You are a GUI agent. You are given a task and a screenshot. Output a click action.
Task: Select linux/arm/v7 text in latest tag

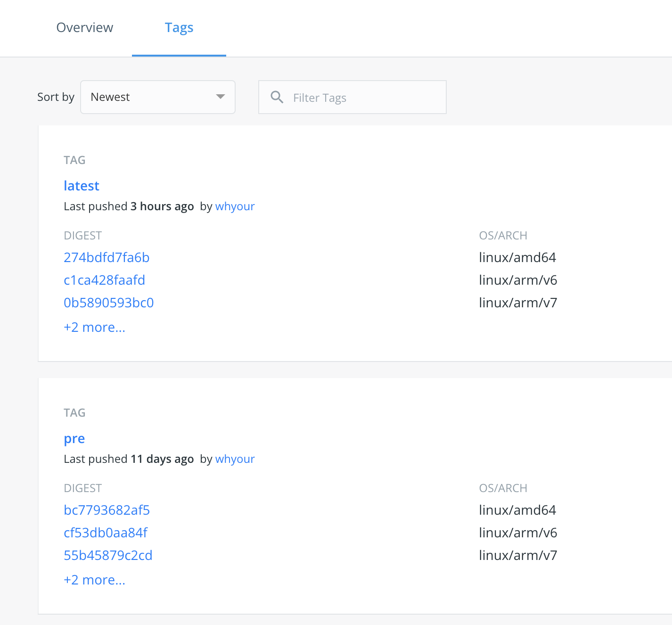coord(518,303)
